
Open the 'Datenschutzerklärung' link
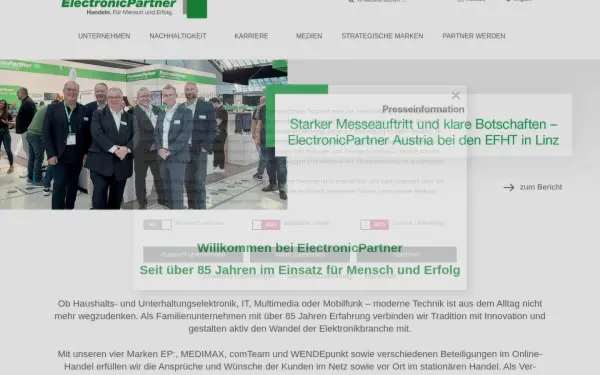320,276
